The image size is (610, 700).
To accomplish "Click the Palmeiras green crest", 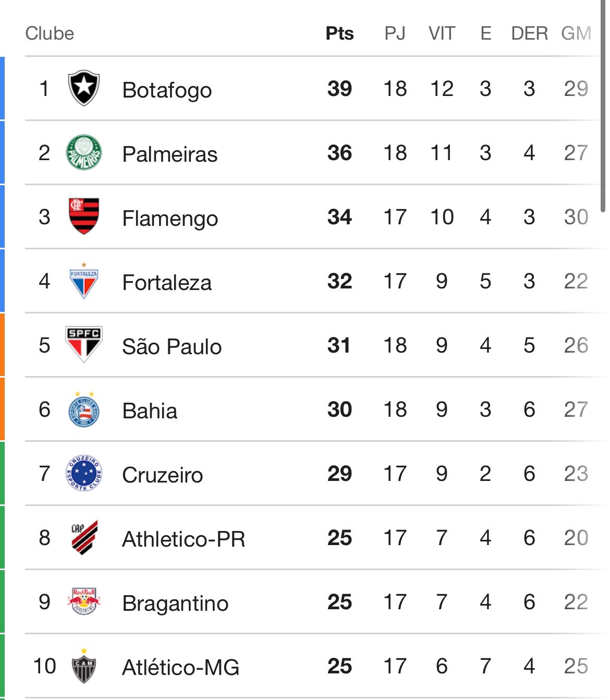I will point(84,152).
